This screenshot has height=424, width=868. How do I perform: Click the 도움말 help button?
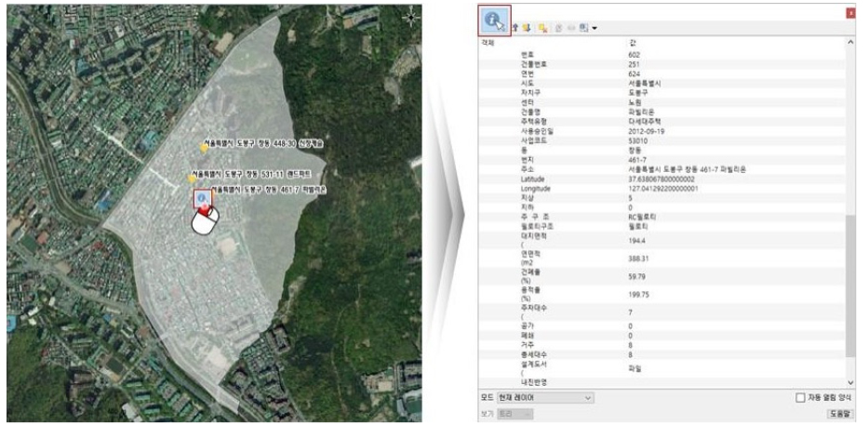(x=840, y=414)
